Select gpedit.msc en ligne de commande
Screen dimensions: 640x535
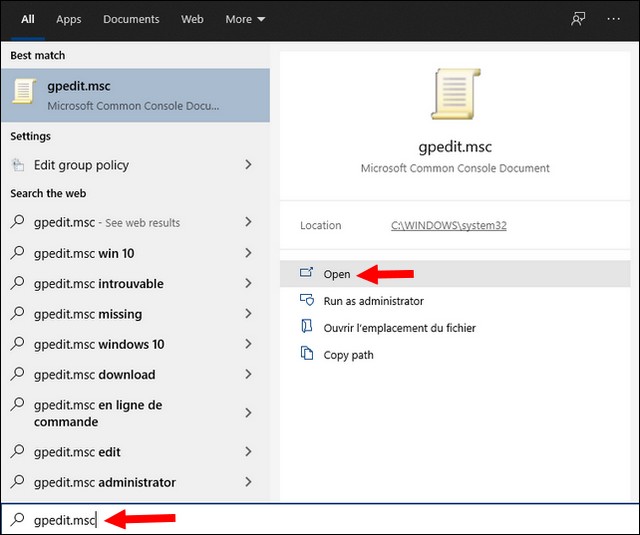[136, 413]
